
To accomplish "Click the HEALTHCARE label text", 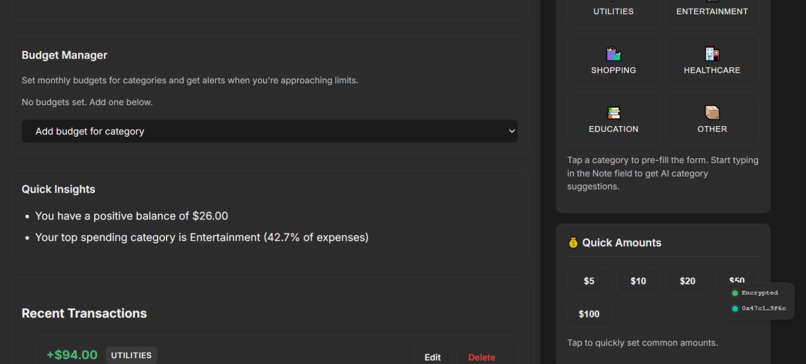I will 712,70.
